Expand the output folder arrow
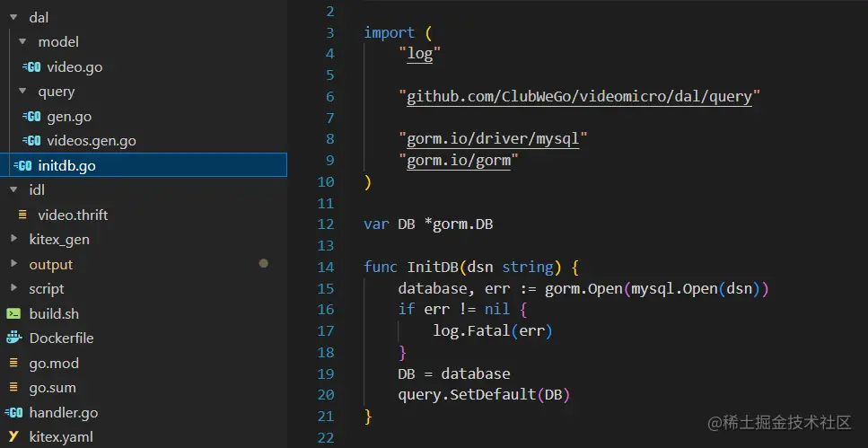The image size is (868, 448). pyautogui.click(x=13, y=264)
